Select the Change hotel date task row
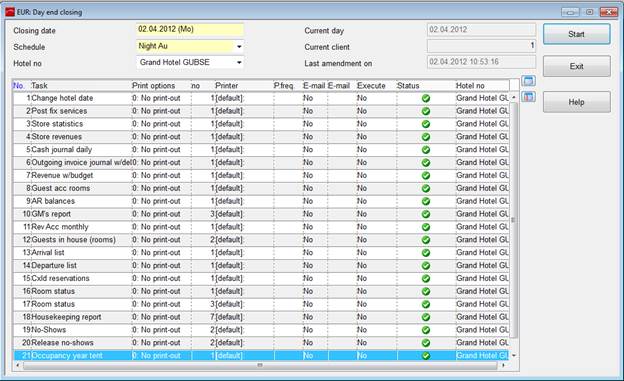The image size is (624, 381). click(x=261, y=98)
